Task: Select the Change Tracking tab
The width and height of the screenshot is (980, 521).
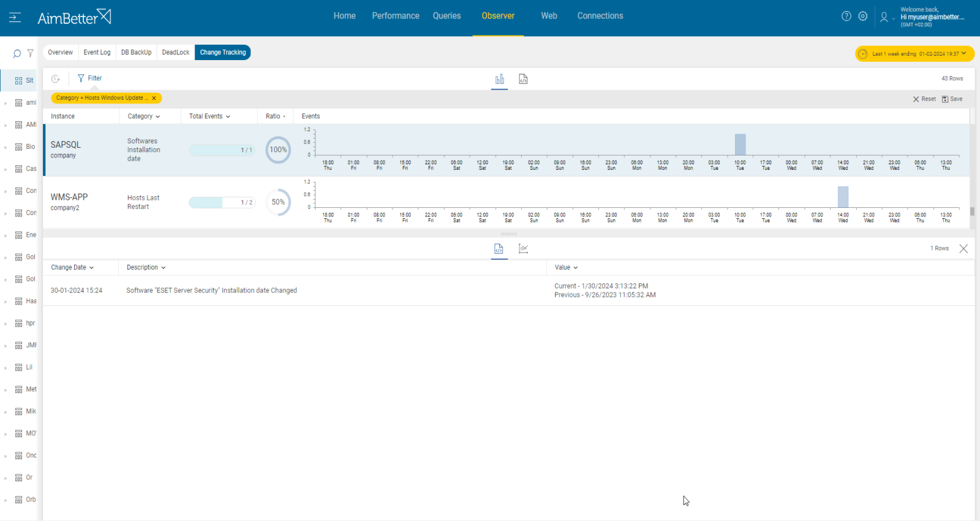Action: [222, 53]
